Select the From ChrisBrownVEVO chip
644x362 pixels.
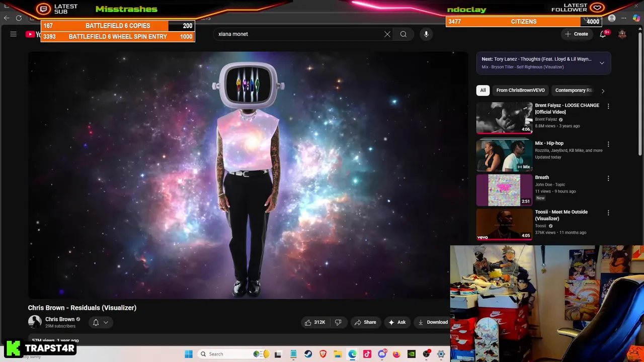tap(520, 90)
